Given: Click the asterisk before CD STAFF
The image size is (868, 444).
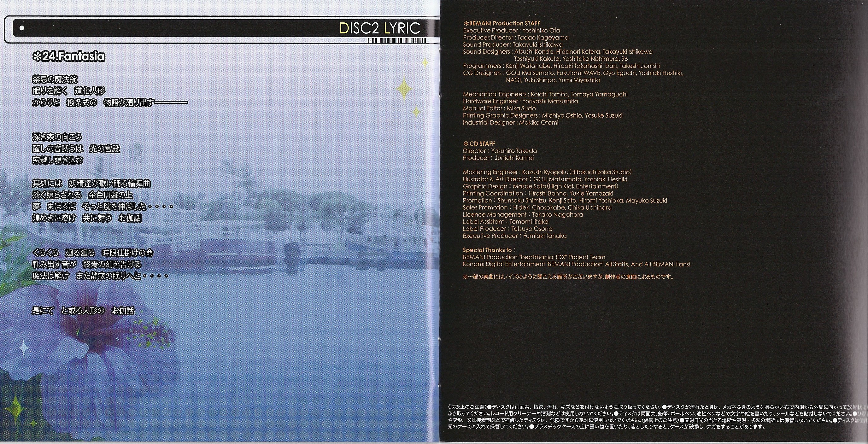Looking at the screenshot, I should coord(465,143).
